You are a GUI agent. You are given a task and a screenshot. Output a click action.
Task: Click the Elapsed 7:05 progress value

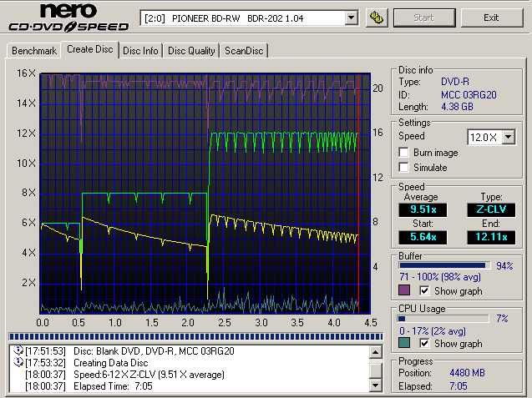[459, 385]
